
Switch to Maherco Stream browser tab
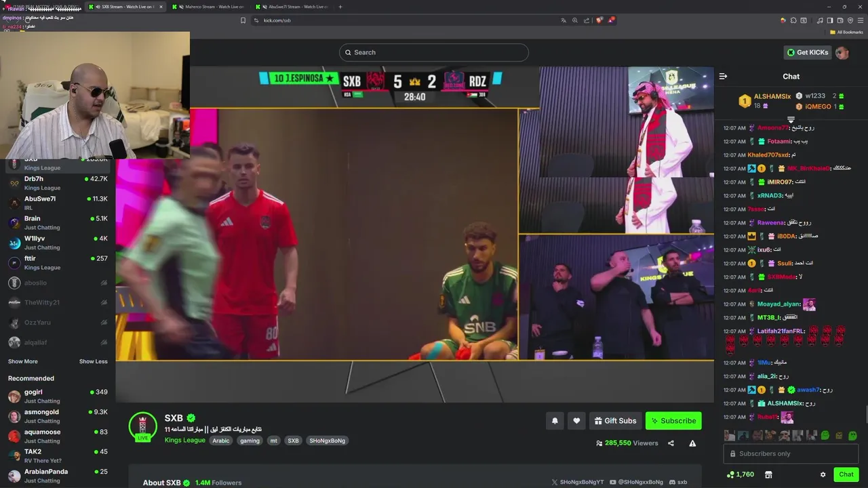209,7
